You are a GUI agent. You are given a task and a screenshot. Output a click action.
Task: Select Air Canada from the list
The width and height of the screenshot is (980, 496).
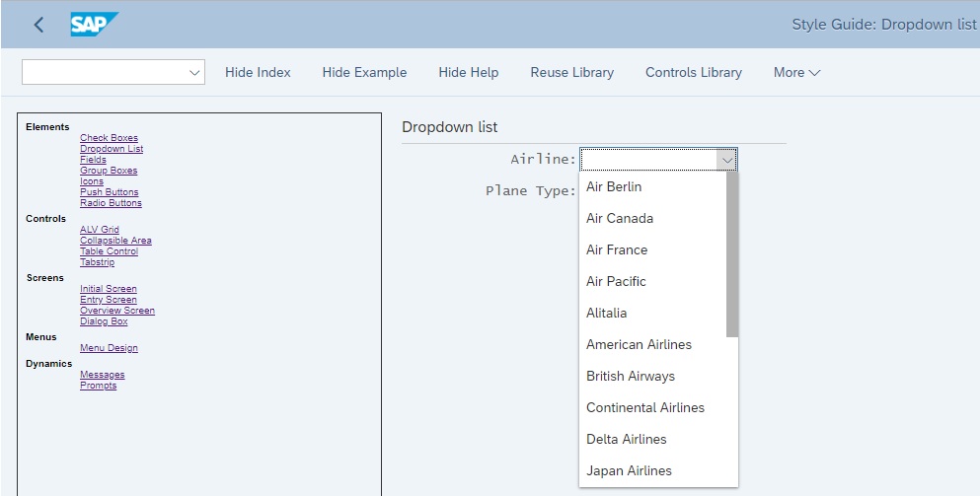tap(653, 218)
